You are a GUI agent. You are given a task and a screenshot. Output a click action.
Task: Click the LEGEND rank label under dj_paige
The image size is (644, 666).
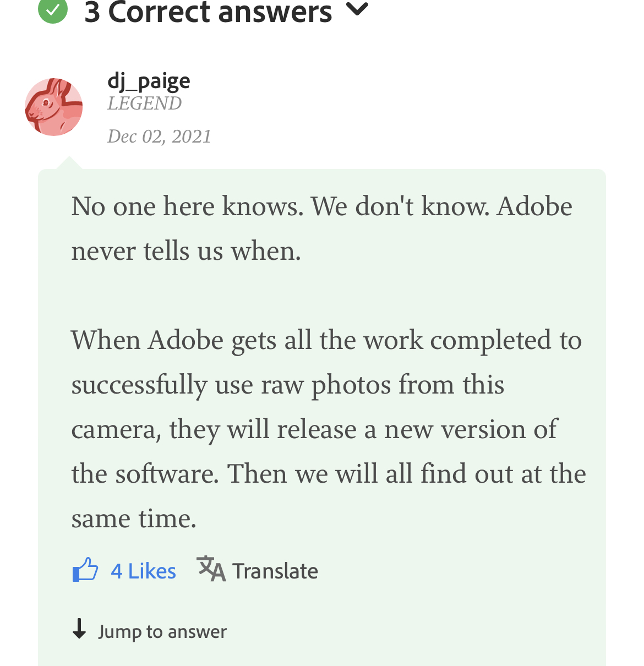144,103
